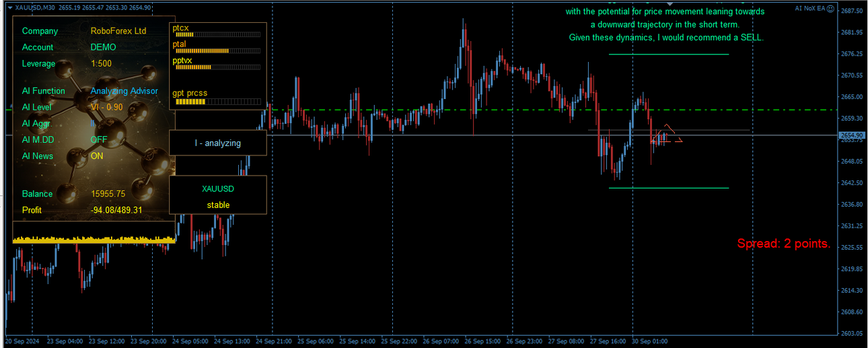The width and height of the screenshot is (868, 348).
Task: Click the 'downward trajectory in the short term' line
Action: click(x=665, y=24)
